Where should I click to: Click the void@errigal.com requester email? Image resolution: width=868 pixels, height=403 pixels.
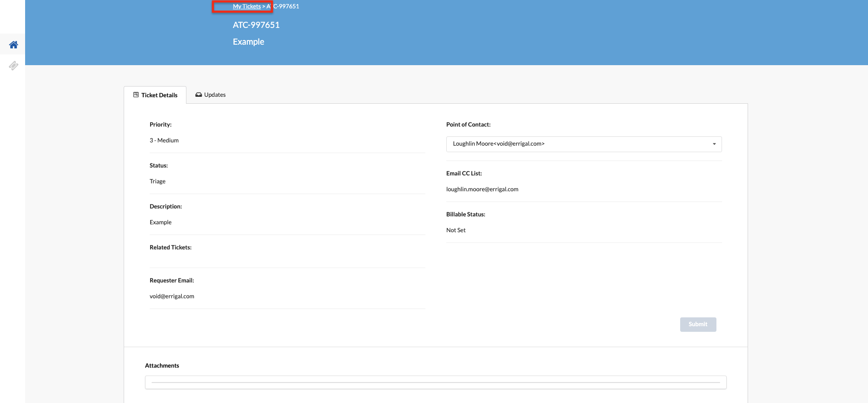172,296
